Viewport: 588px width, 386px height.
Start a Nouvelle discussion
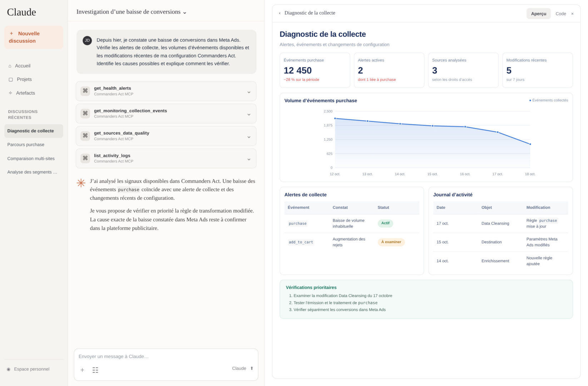tap(34, 37)
